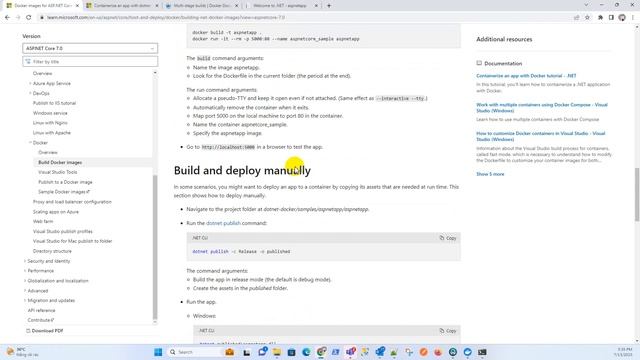Open Publish to a Docker image

(x=65, y=182)
